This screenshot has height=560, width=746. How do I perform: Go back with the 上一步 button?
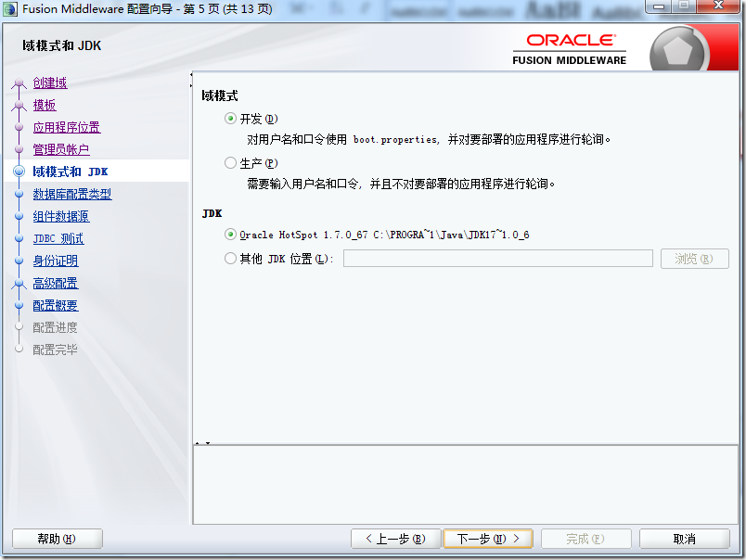pos(396,539)
